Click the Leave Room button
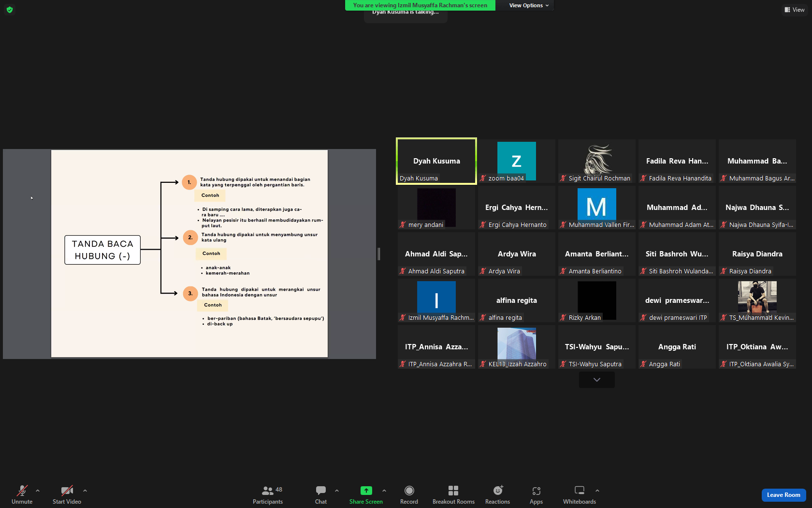The height and width of the screenshot is (508, 812). coord(783,495)
